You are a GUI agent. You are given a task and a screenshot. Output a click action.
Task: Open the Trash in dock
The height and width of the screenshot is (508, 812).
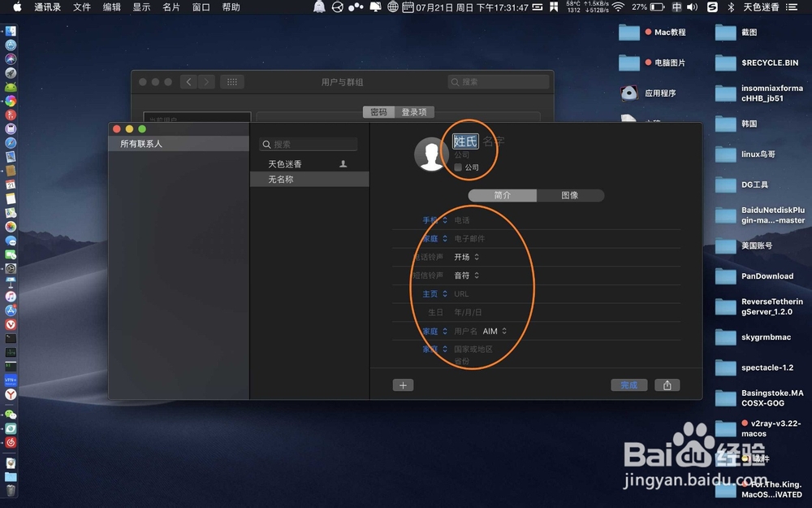pos(11,490)
